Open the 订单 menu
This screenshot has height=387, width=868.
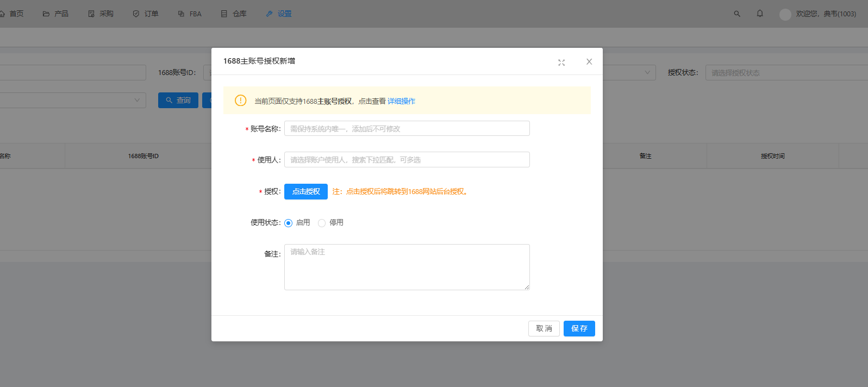point(146,14)
